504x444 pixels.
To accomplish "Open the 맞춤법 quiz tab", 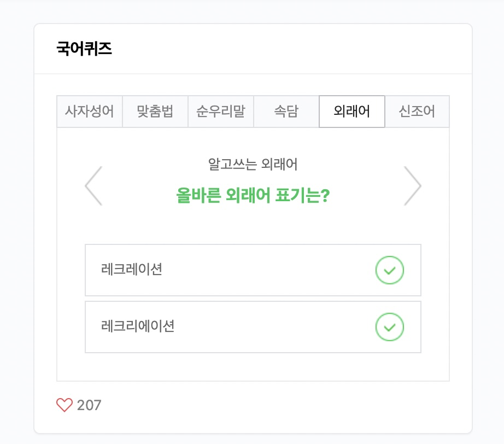I will pyautogui.click(x=155, y=111).
